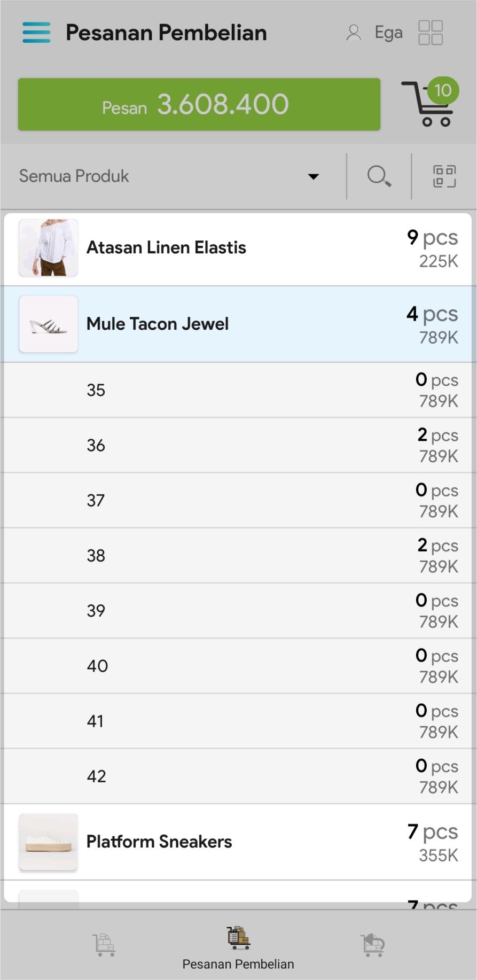Select size 38 variant row
This screenshot has height=980, width=477.
pyautogui.click(x=238, y=555)
